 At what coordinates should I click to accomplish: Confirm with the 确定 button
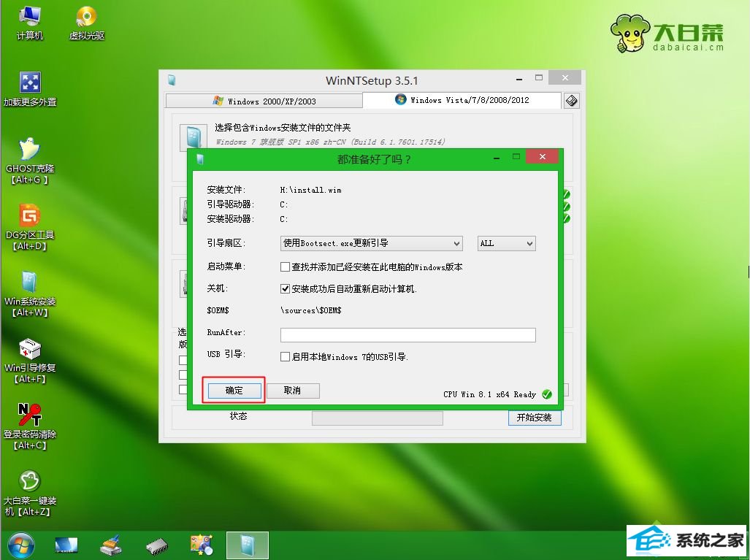234,391
